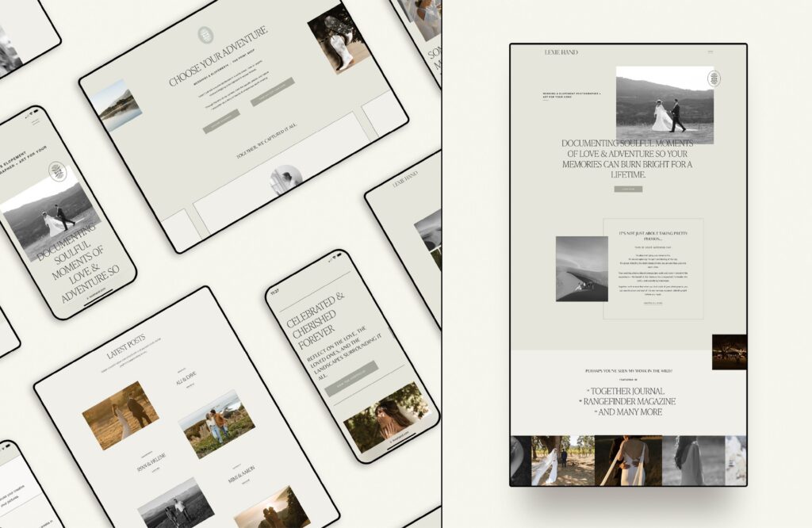Click the link under It's Not Just About text

click(653, 304)
